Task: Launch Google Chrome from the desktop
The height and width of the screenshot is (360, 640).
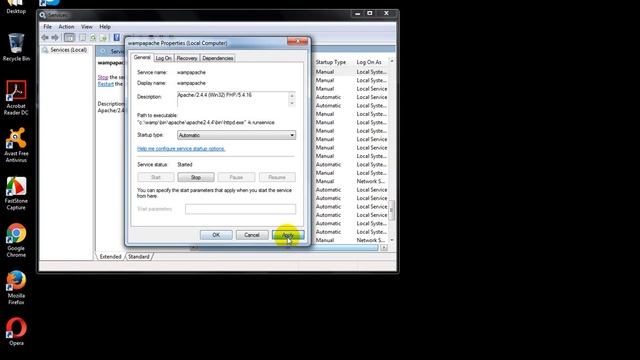Action: (x=16, y=240)
